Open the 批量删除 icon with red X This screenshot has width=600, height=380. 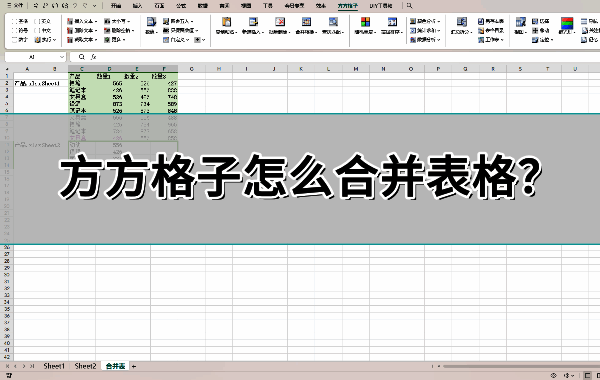280,22
